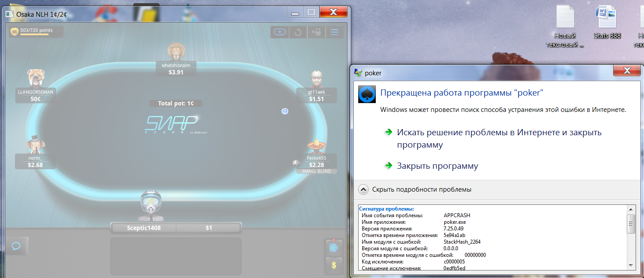This screenshot has width=644, height=278.
Task: Click the small blind chip near Fenix455
Action: (296, 163)
